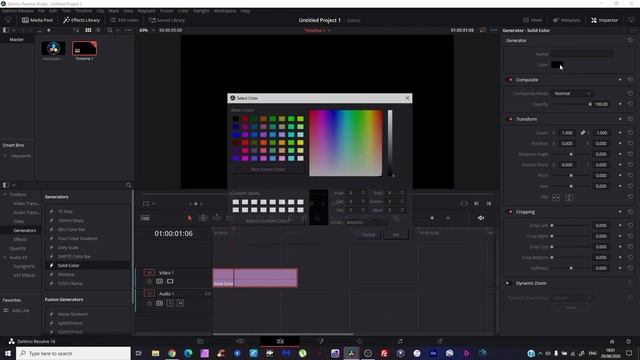Image resolution: width=640 pixels, height=360 pixels.
Task: Open the File menu
Action: click(41, 11)
